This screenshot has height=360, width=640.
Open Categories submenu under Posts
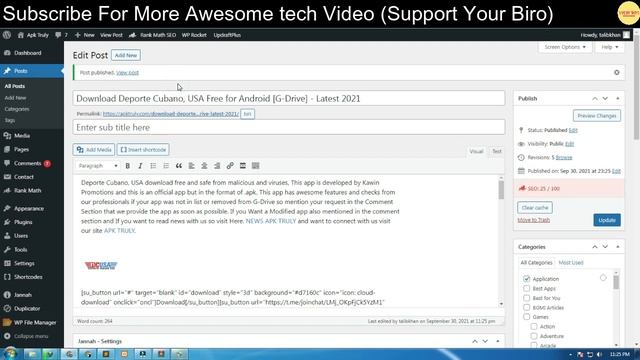coord(17,109)
